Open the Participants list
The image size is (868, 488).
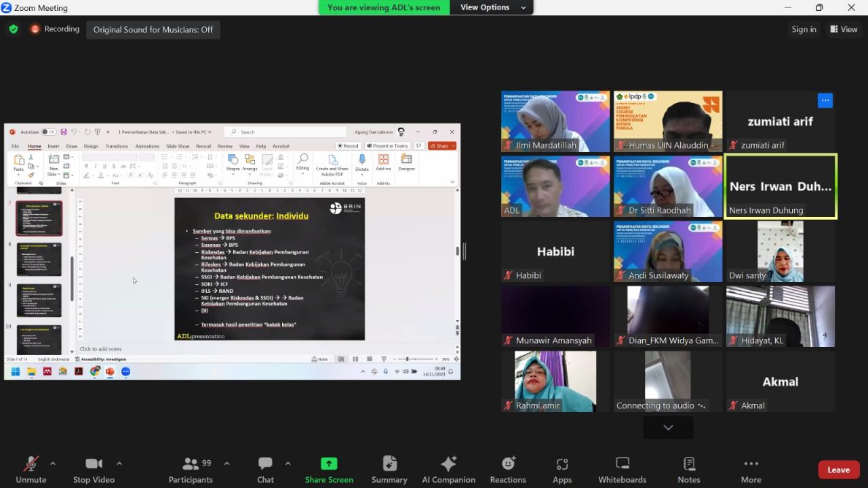[191, 469]
